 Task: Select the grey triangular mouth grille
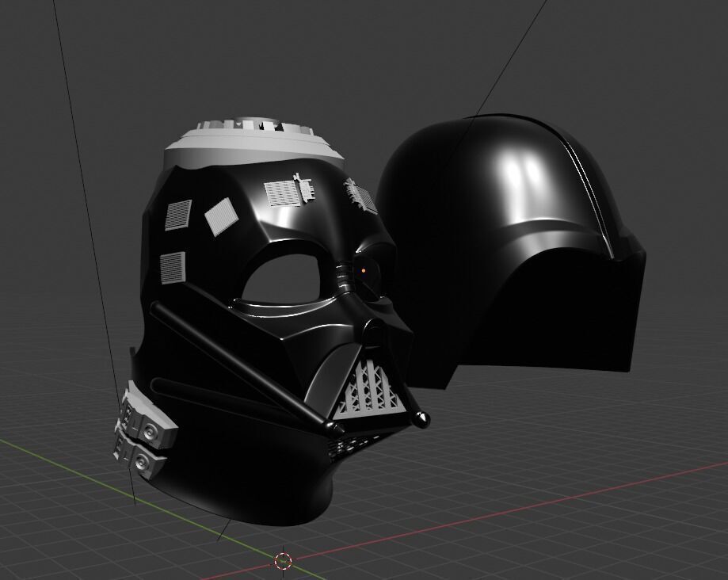coord(370,391)
